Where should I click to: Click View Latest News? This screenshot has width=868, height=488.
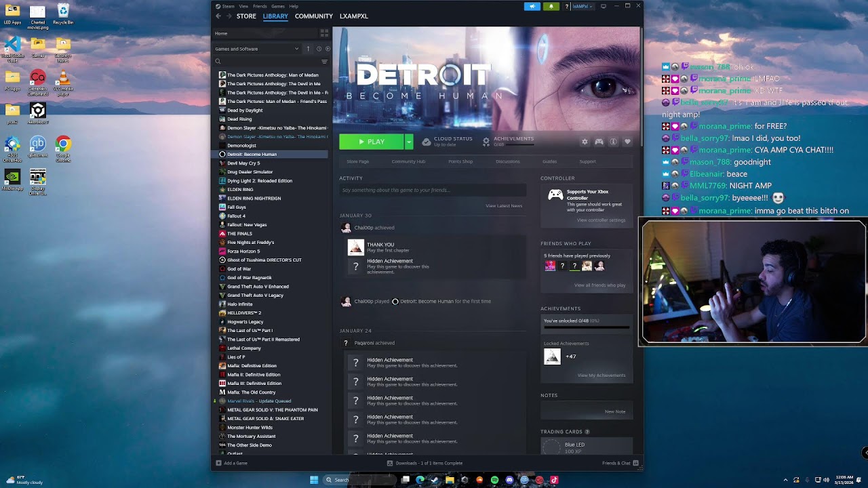tap(504, 205)
